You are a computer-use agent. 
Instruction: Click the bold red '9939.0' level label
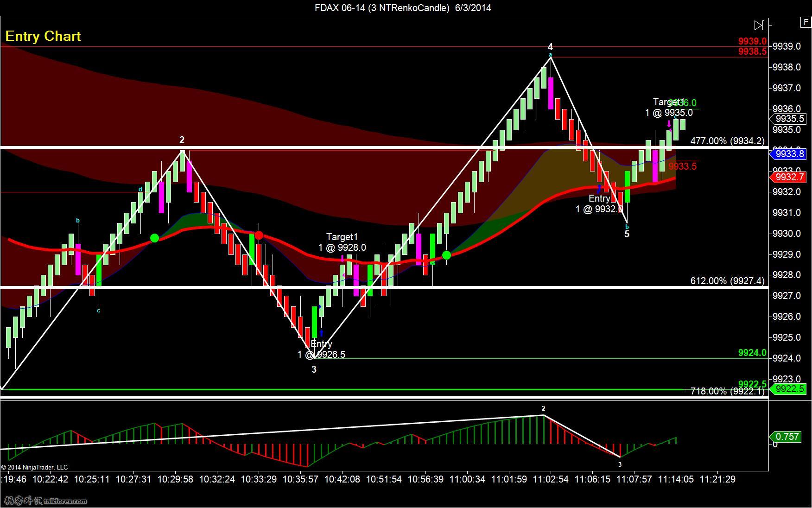753,42
